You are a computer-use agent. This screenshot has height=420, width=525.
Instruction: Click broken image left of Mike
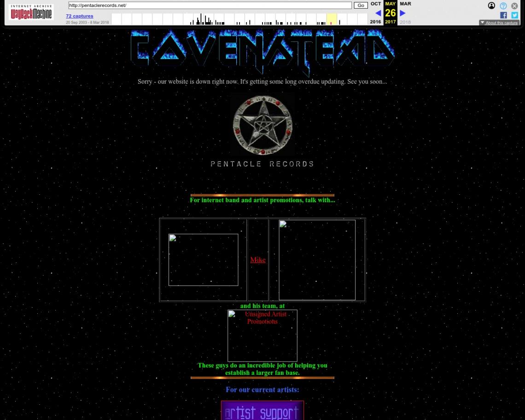click(203, 260)
